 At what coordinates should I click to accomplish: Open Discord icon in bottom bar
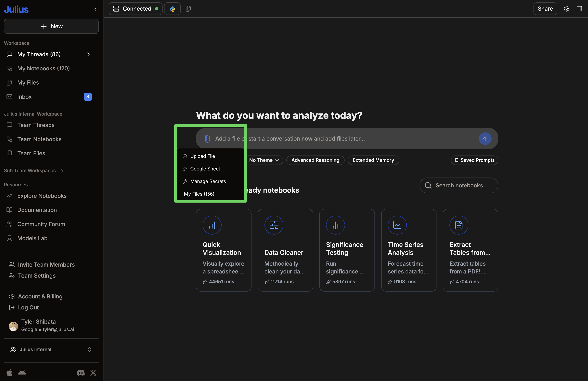pos(80,373)
